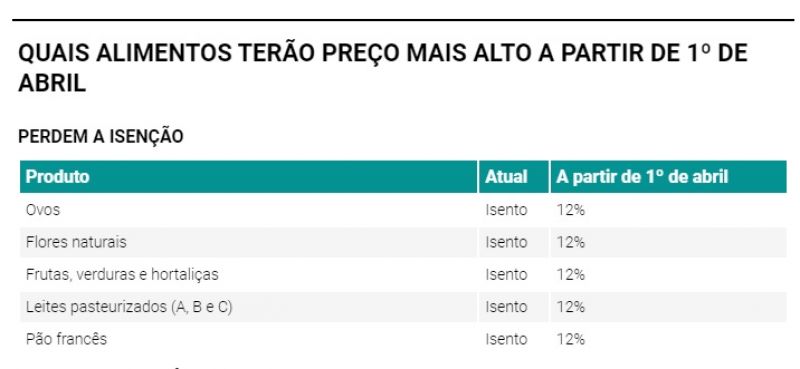Screen dimensions: 800x369
Task: Click 12% in the Leites pasteurizados row
Action: [570, 307]
